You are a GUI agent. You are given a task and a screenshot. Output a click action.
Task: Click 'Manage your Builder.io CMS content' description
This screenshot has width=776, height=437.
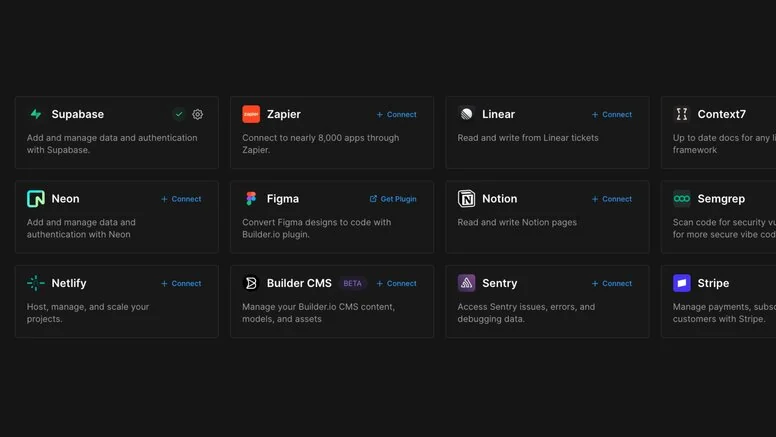[318, 313]
